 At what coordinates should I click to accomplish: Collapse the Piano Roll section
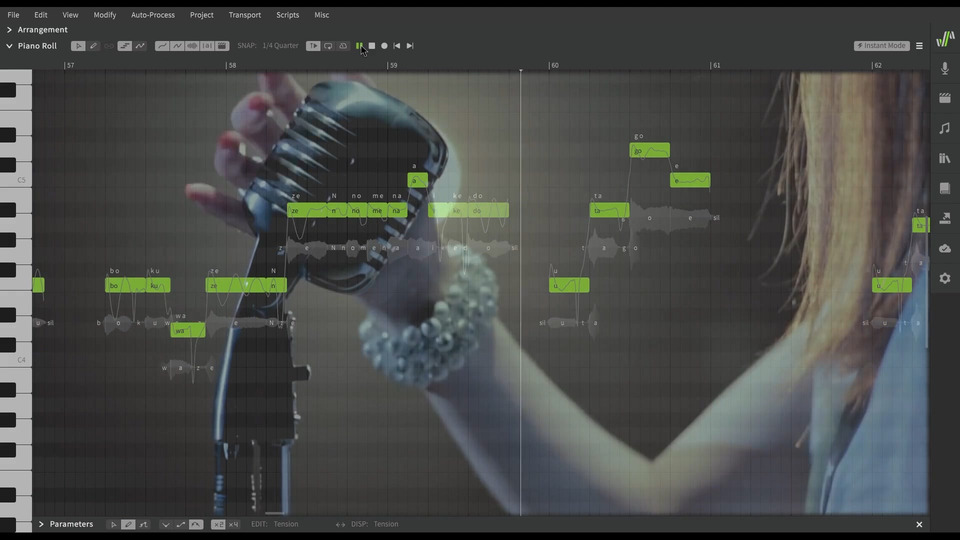click(x=9, y=46)
